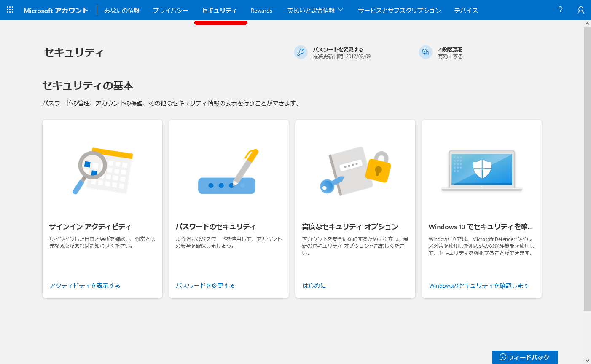The image size is (591, 364).
Task: Click the はじめに link
Action: coord(314,286)
